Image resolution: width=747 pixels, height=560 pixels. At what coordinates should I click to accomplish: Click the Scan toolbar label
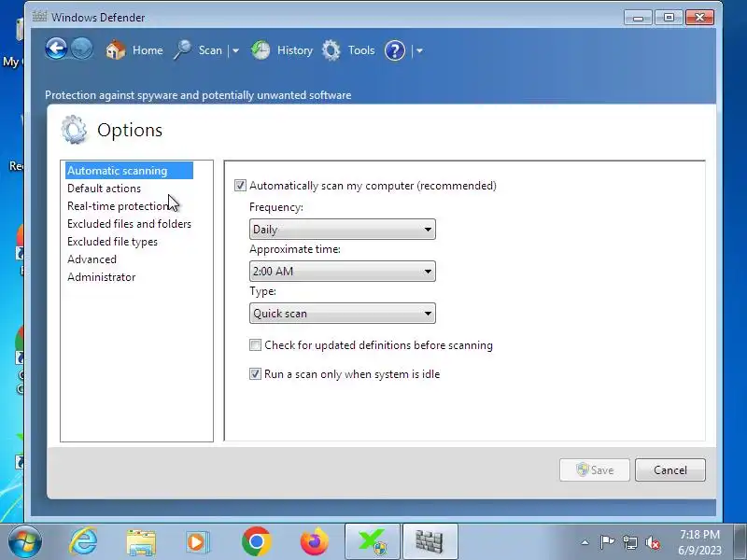click(x=210, y=50)
